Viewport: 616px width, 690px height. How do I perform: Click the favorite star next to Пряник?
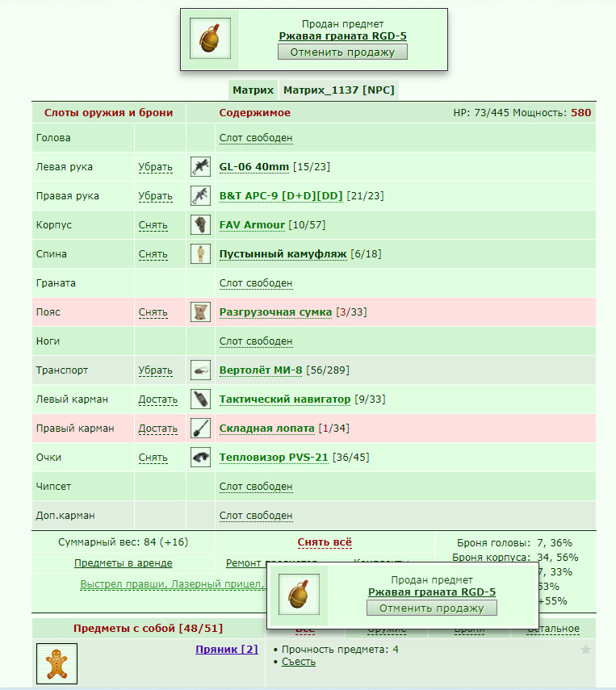click(x=585, y=650)
